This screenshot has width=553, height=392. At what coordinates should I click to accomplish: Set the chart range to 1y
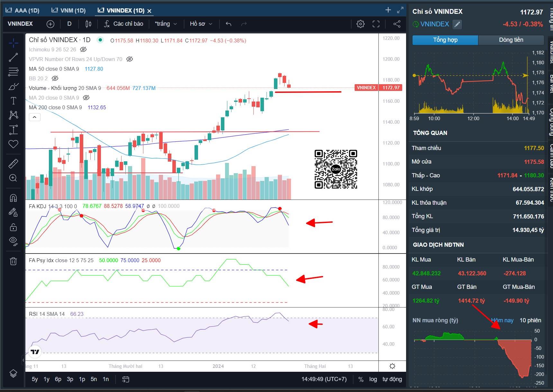[x=47, y=379]
